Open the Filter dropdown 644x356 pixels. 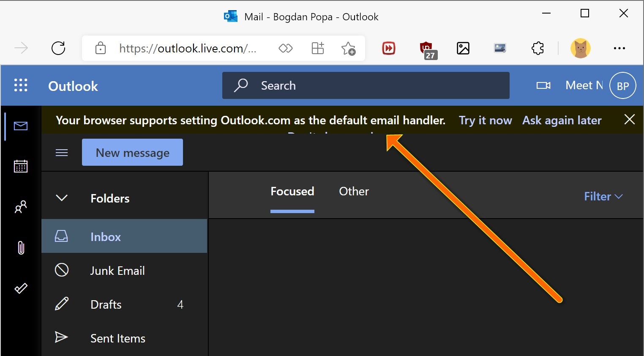[603, 197]
